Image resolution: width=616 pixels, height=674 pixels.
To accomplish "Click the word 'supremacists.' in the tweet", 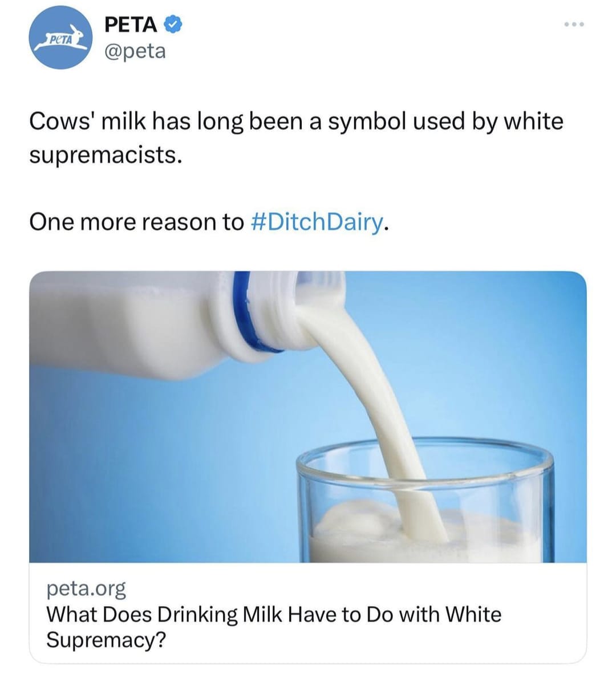I will pos(106,155).
